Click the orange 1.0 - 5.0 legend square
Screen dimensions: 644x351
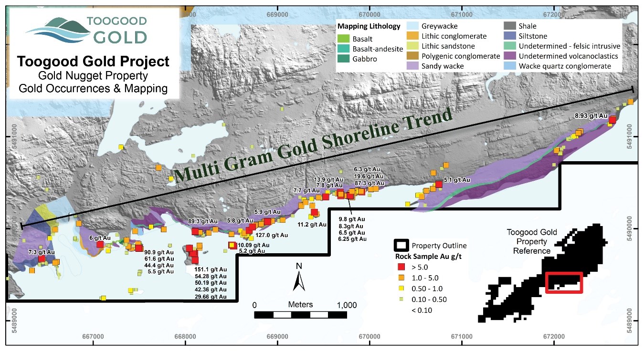(402, 277)
